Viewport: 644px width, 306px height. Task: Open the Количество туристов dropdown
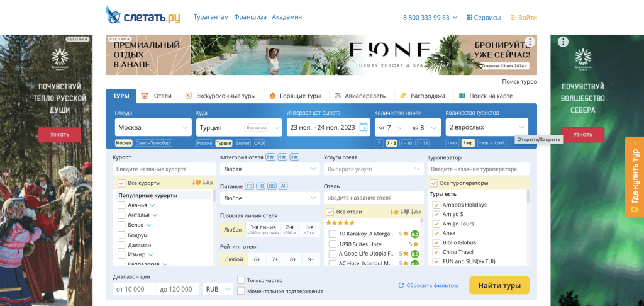[487, 127]
